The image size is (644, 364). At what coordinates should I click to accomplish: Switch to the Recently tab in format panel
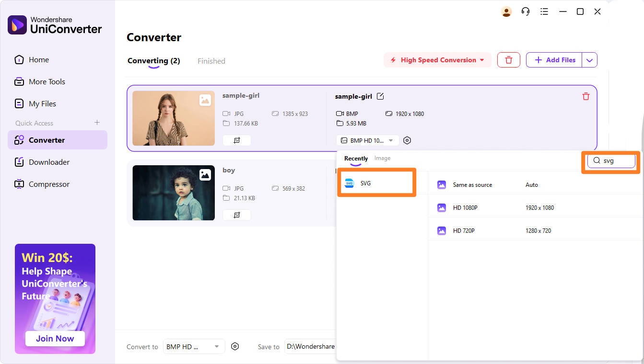[x=356, y=159]
